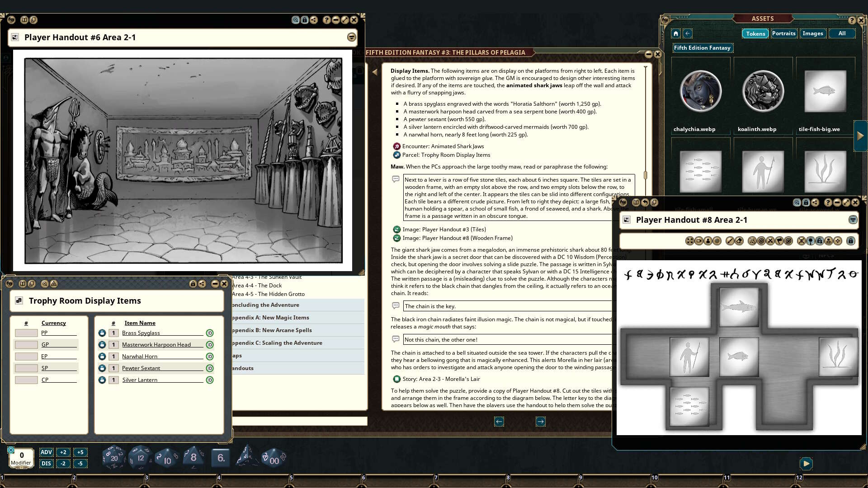This screenshot has width=868, height=488.
Task: Play button at bottom right corner
Action: click(x=806, y=464)
